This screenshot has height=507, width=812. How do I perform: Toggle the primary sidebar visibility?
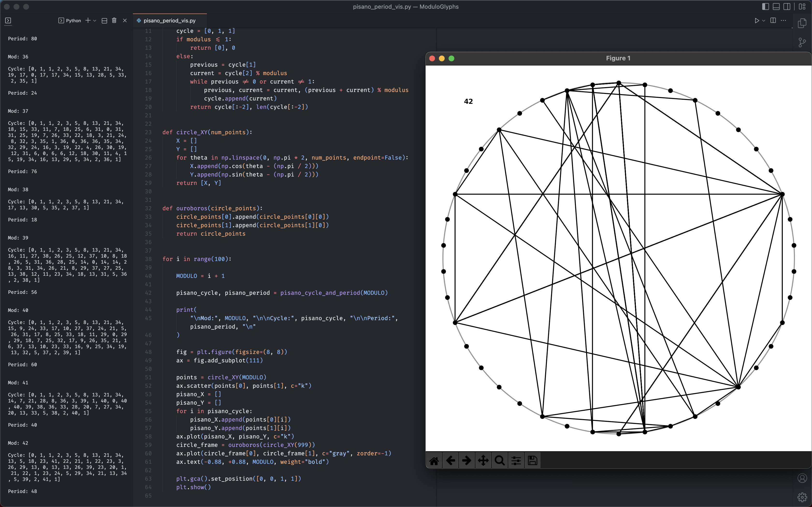pos(765,6)
